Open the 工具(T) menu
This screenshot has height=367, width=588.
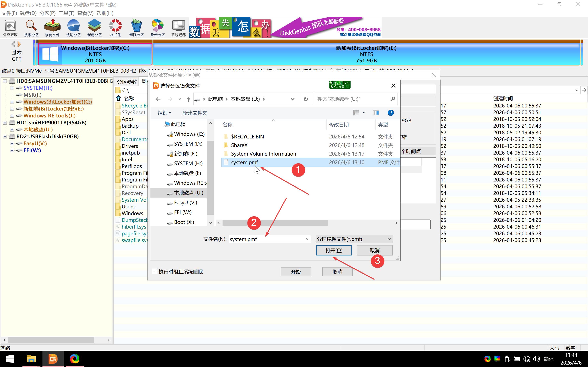click(x=66, y=13)
